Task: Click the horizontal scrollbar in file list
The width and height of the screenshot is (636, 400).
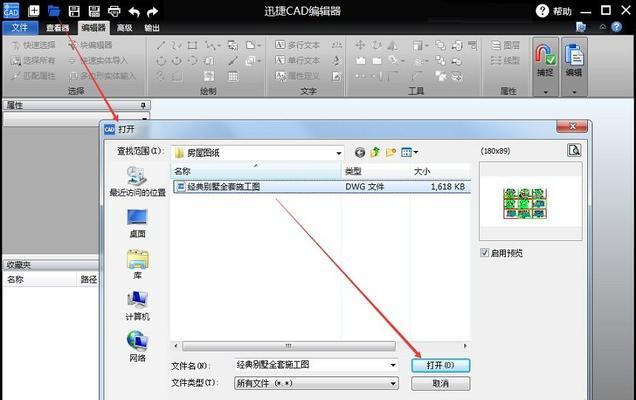Action: (288, 346)
